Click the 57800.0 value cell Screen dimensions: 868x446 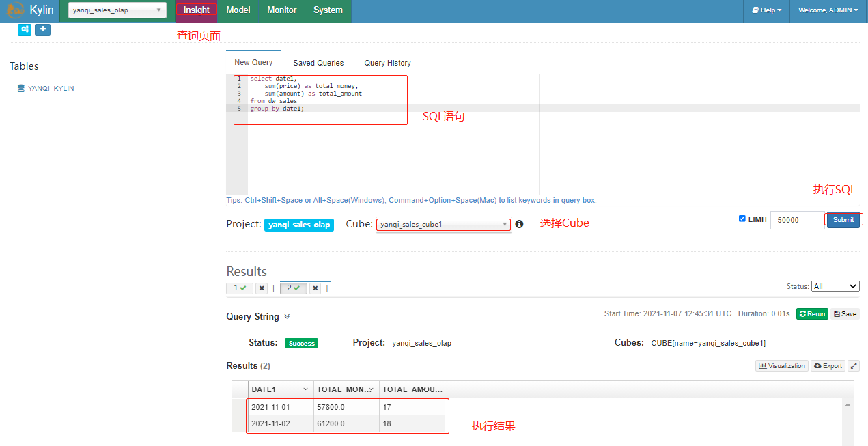coord(346,407)
